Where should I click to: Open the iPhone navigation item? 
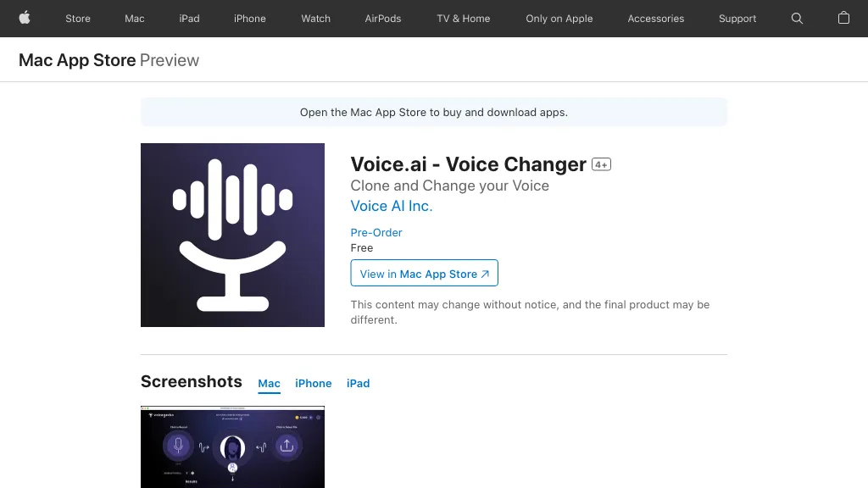(250, 19)
